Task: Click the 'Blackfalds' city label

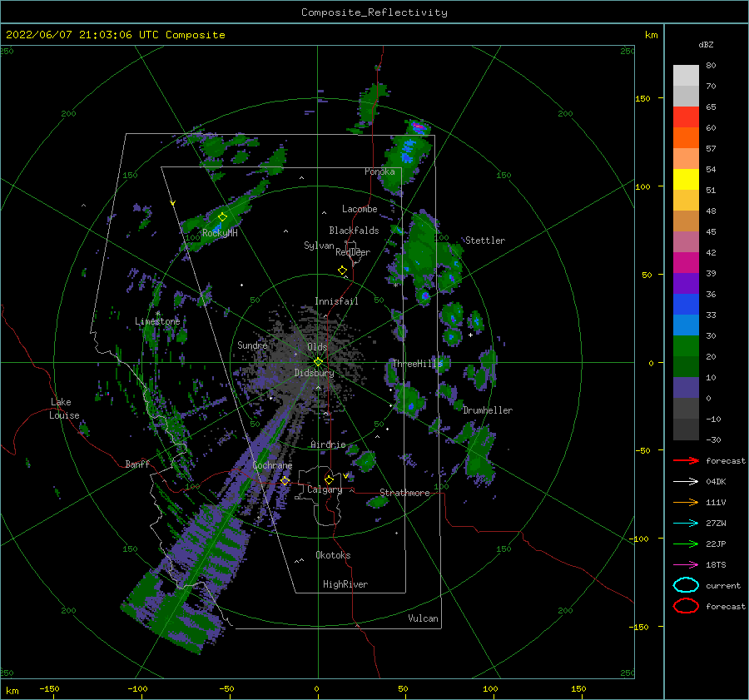Action: (354, 231)
